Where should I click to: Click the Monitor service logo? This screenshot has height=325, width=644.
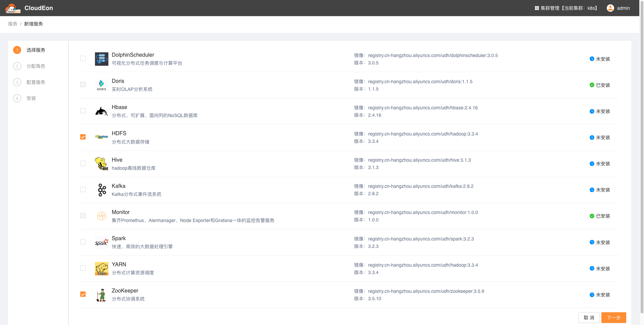tap(102, 216)
